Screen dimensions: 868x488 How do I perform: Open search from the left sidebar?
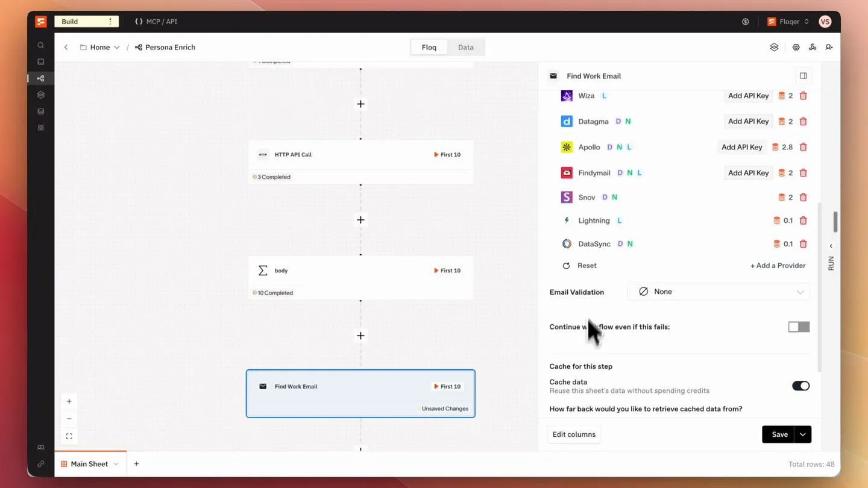(x=41, y=46)
